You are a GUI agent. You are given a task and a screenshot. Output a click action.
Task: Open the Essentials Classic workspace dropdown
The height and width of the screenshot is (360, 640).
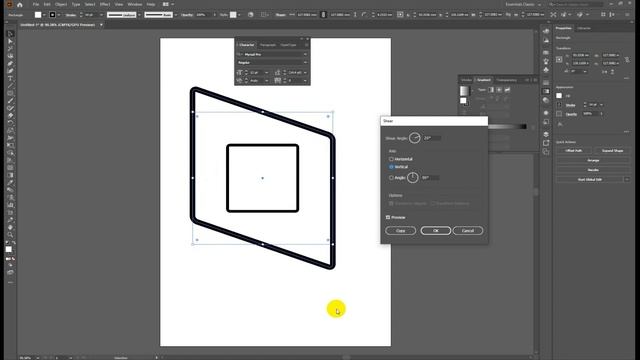click(x=523, y=4)
